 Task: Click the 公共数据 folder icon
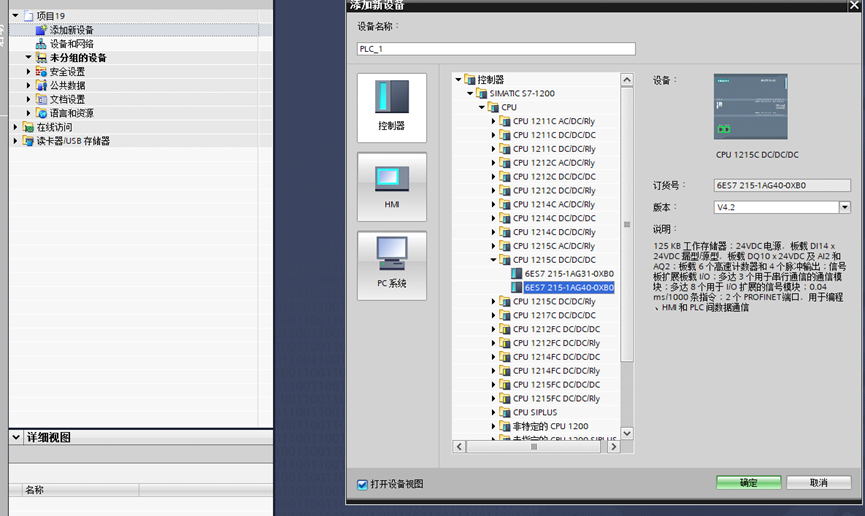click(41, 85)
